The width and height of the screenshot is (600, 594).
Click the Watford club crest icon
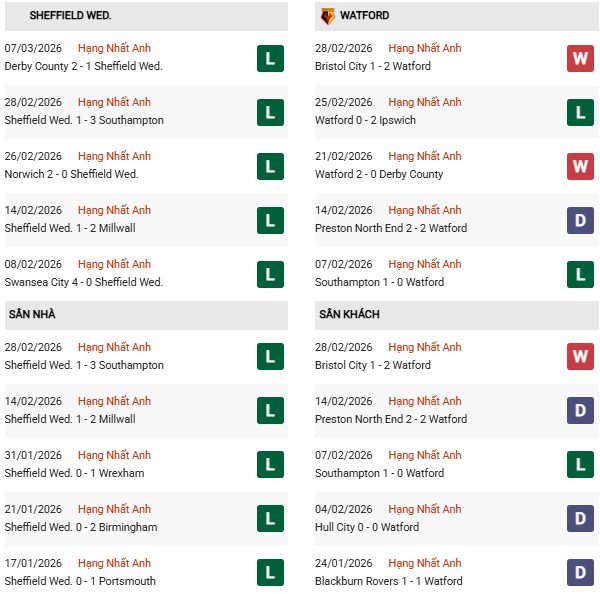click(x=328, y=16)
